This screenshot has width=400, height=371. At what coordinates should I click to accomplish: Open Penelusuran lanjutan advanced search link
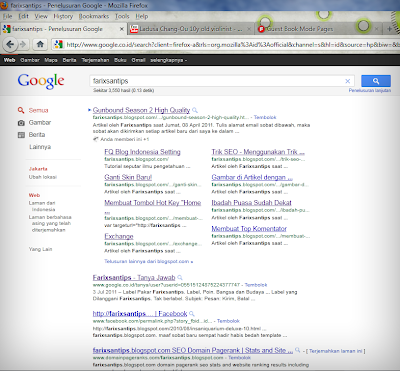tap(370, 90)
